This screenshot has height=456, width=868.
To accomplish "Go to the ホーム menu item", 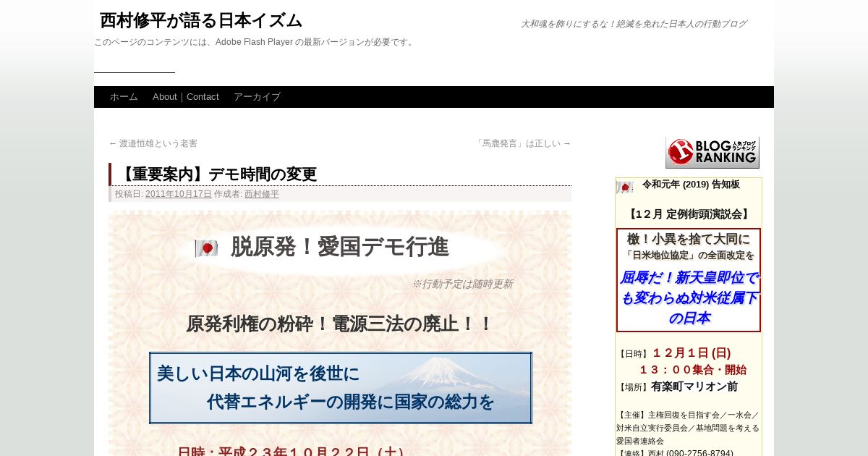I will coord(124,97).
